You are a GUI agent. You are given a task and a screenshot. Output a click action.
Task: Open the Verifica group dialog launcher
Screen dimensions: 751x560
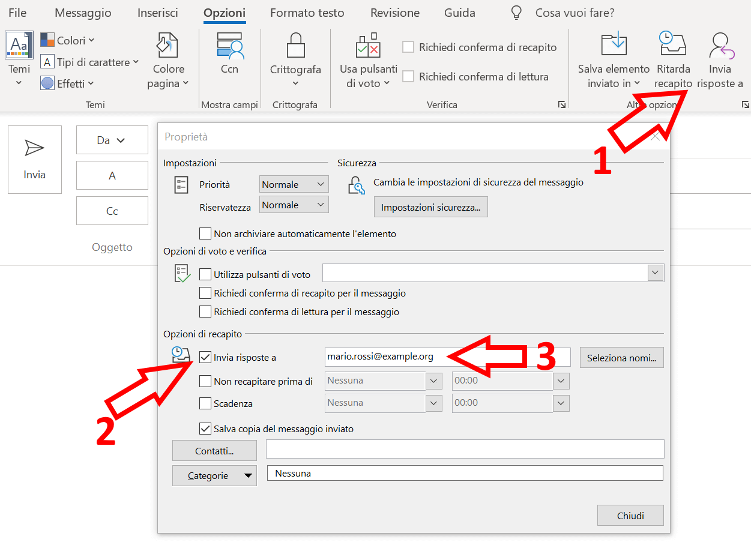click(x=562, y=105)
